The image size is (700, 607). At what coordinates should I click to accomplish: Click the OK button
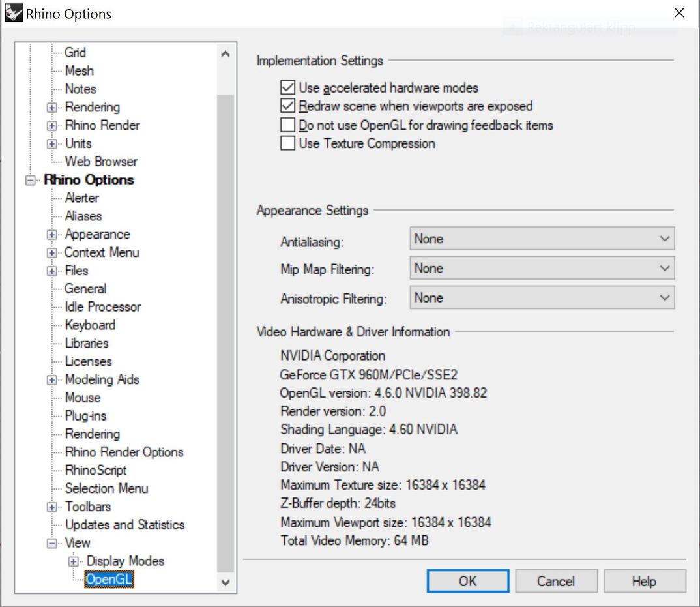[468, 581]
